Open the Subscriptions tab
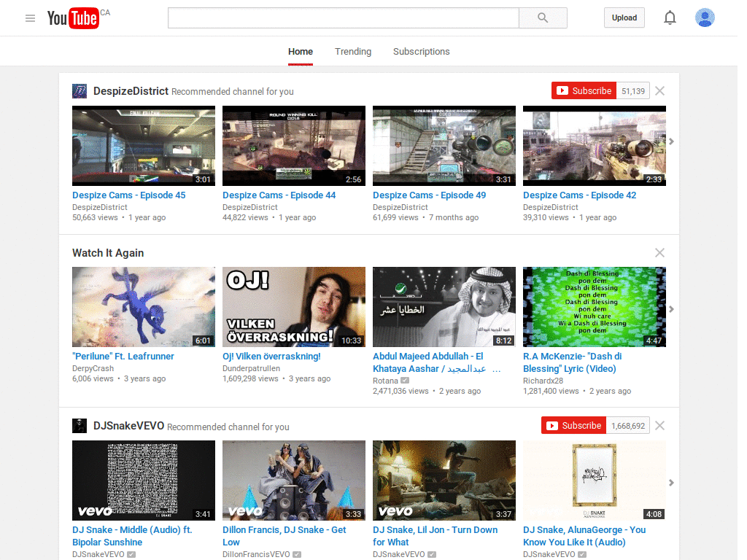Image resolution: width=747 pixels, height=560 pixels. (421, 52)
